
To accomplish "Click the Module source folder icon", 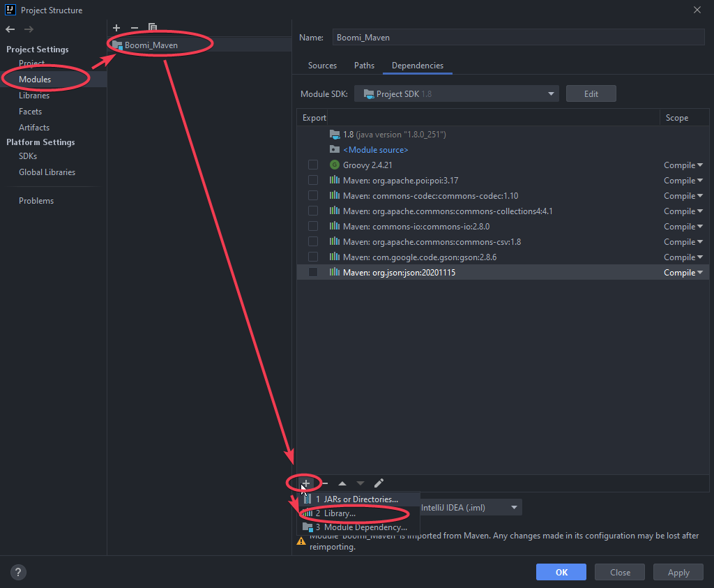I will point(335,149).
